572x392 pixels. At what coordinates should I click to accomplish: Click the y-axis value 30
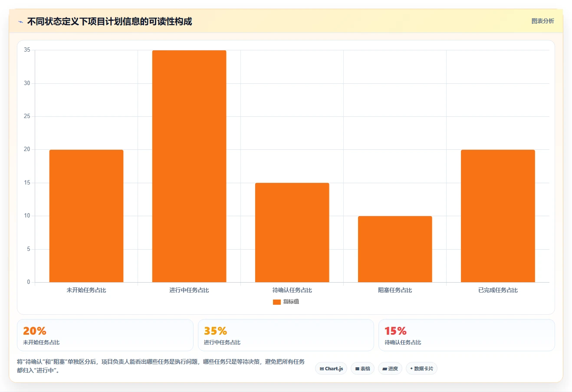coord(27,83)
